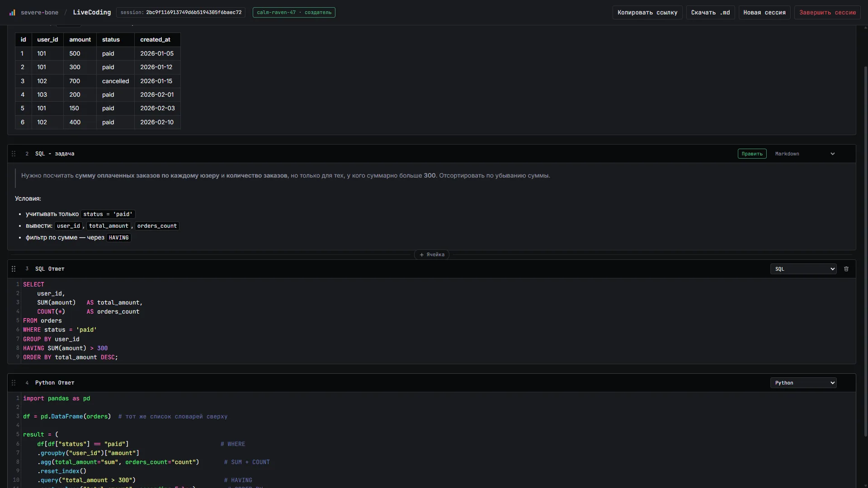
Task: Click the HAVING SUM(amount) > 300 code line
Action: [x=66, y=348]
